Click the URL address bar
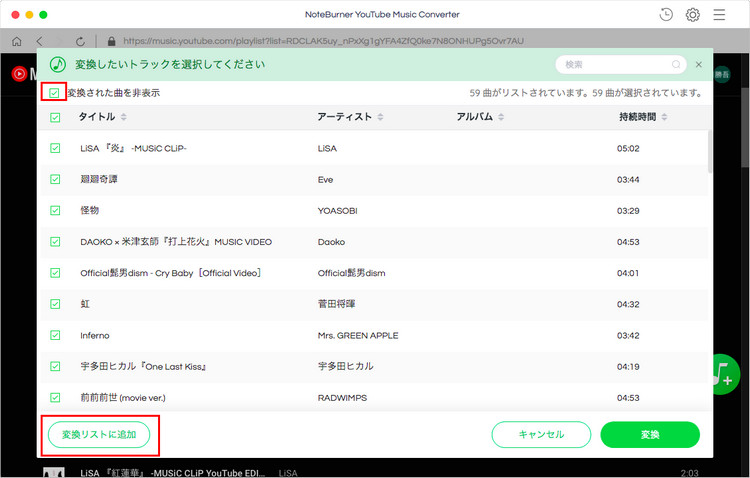This screenshot has width=750, height=478. pyautogui.click(x=323, y=41)
